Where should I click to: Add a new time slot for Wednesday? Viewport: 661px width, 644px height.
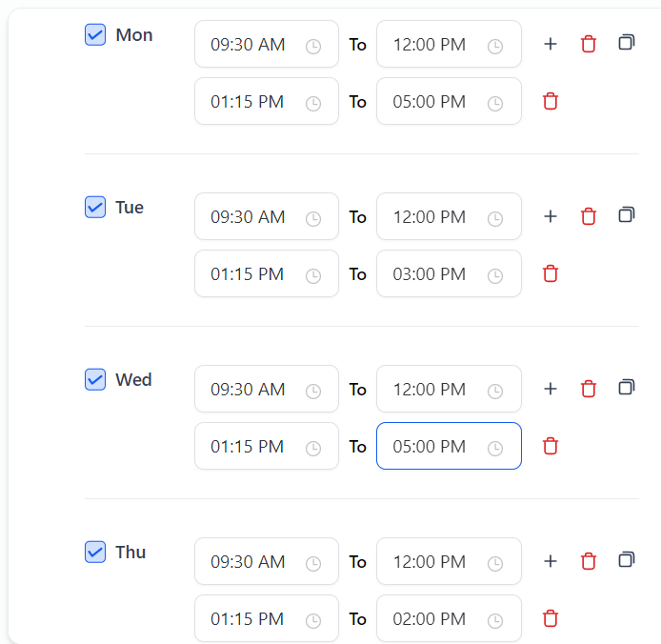[550, 389]
